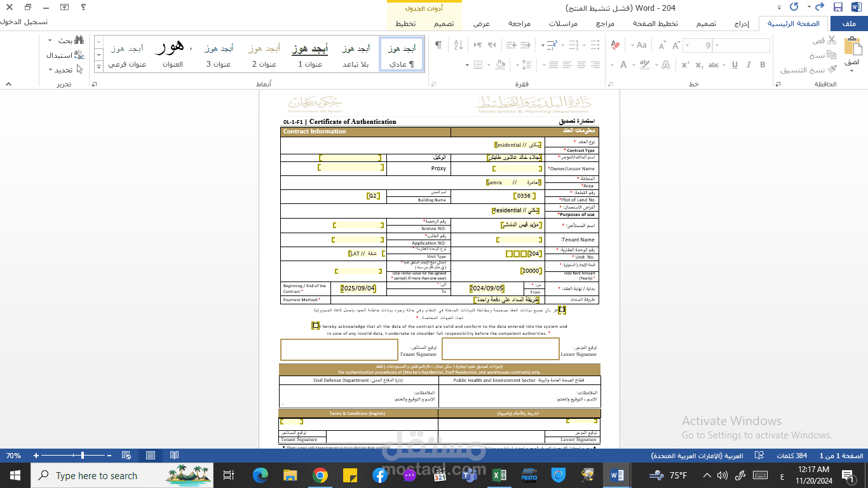Open the Select (تحديد) dropdown
The width and height of the screenshot is (868, 488).
click(66, 70)
